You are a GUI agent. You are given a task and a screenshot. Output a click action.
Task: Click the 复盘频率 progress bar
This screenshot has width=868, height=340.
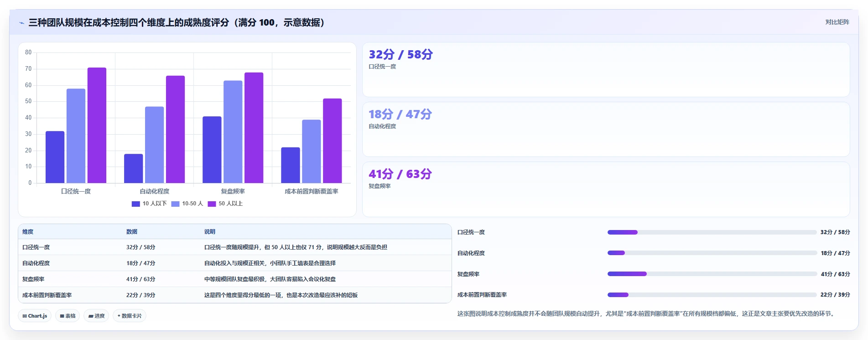[712, 274]
